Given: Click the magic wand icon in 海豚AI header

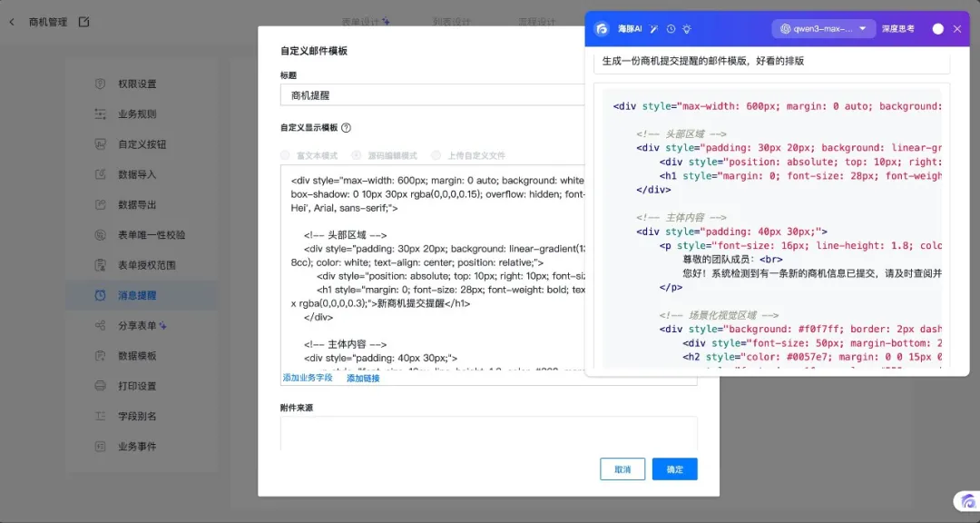Looking at the screenshot, I should pos(653,29).
